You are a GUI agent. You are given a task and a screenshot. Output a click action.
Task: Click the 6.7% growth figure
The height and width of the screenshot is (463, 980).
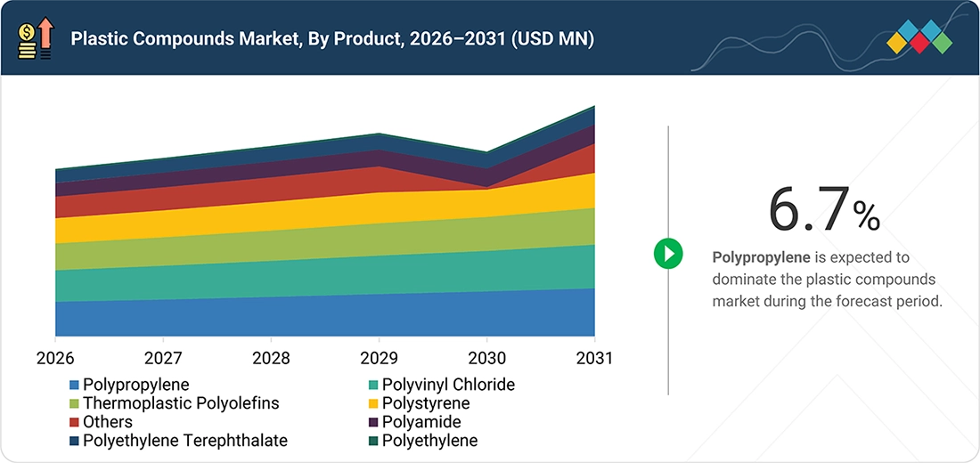tap(824, 210)
